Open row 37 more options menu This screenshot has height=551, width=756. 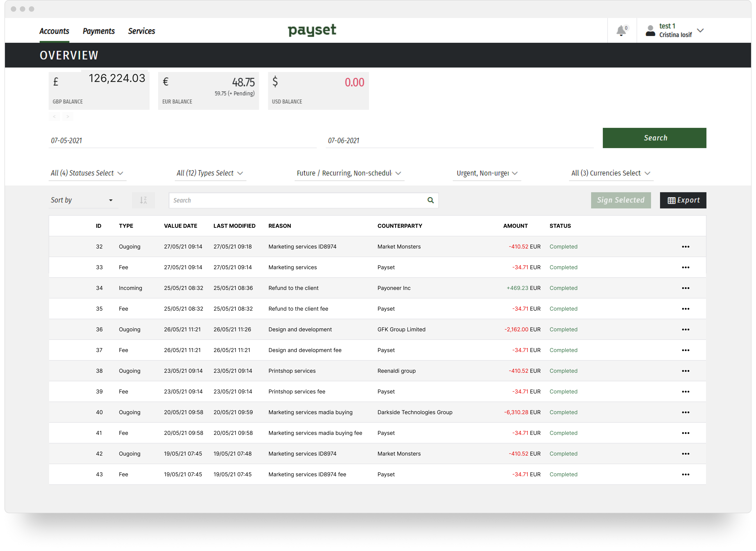(685, 350)
